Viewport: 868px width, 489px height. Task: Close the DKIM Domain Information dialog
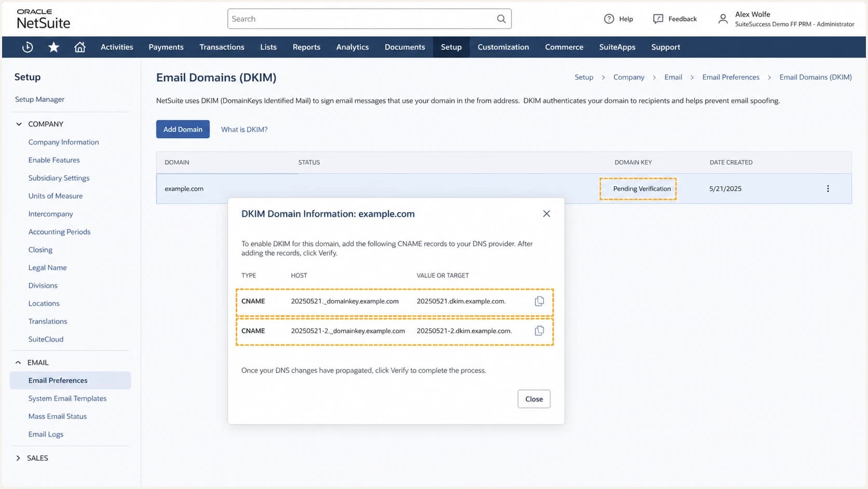coord(547,214)
